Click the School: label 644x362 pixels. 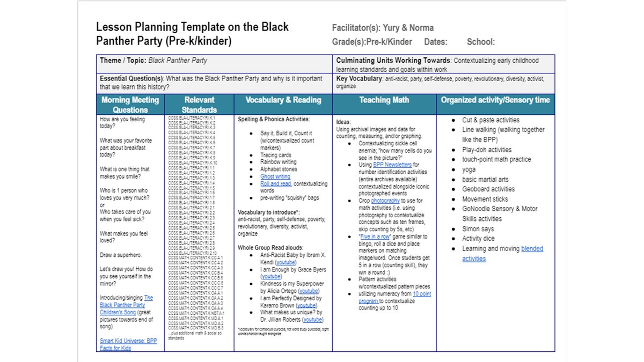coord(481,42)
